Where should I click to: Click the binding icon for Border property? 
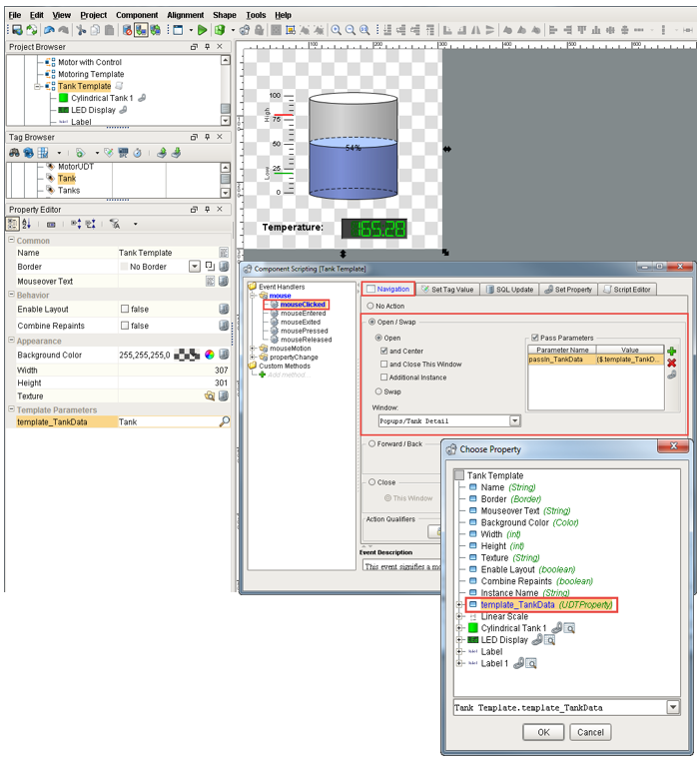coord(224,267)
